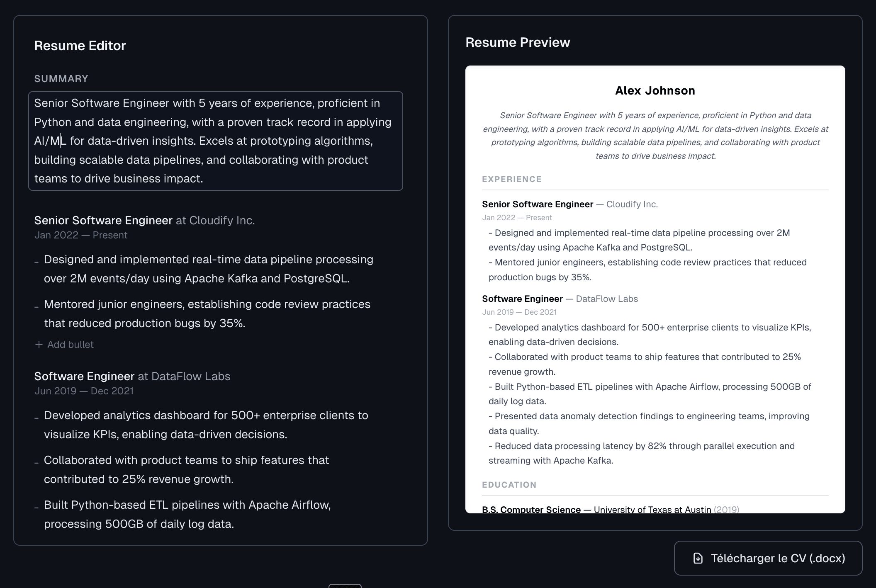Click the dash marker before the ETL pipelines bullet
Image resolution: width=876 pixels, height=588 pixels.
click(37, 507)
